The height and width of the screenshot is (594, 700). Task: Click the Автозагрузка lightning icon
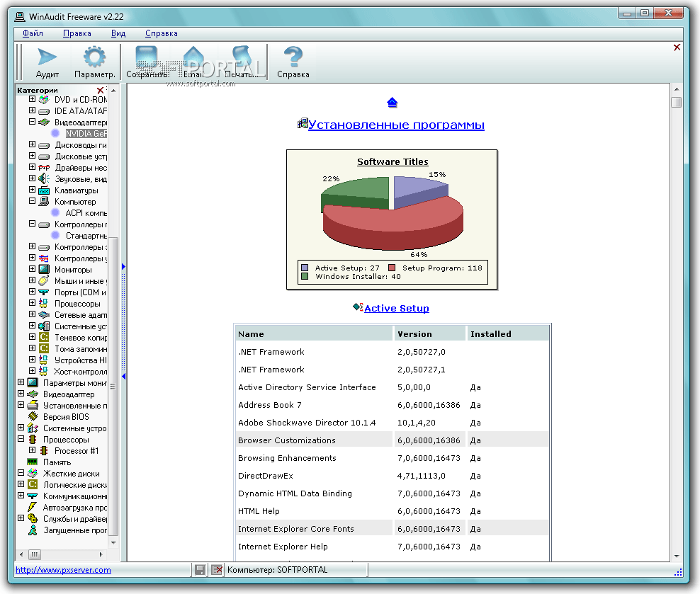[x=32, y=507]
